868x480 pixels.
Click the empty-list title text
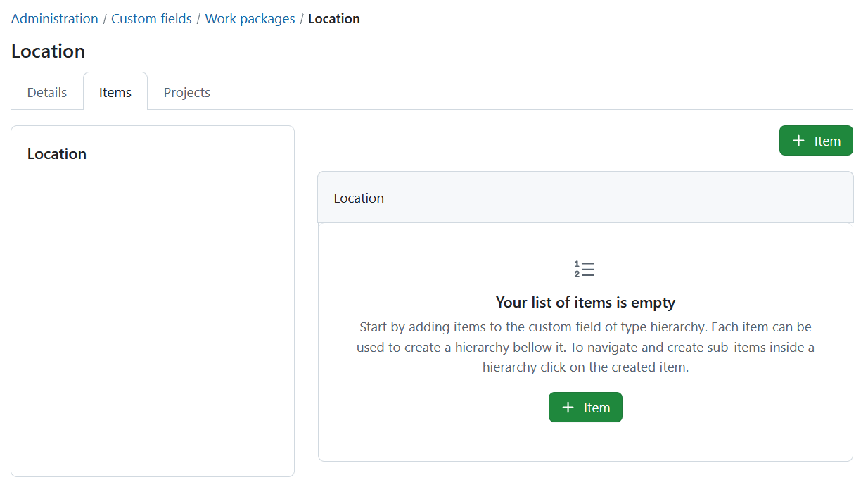pos(585,302)
